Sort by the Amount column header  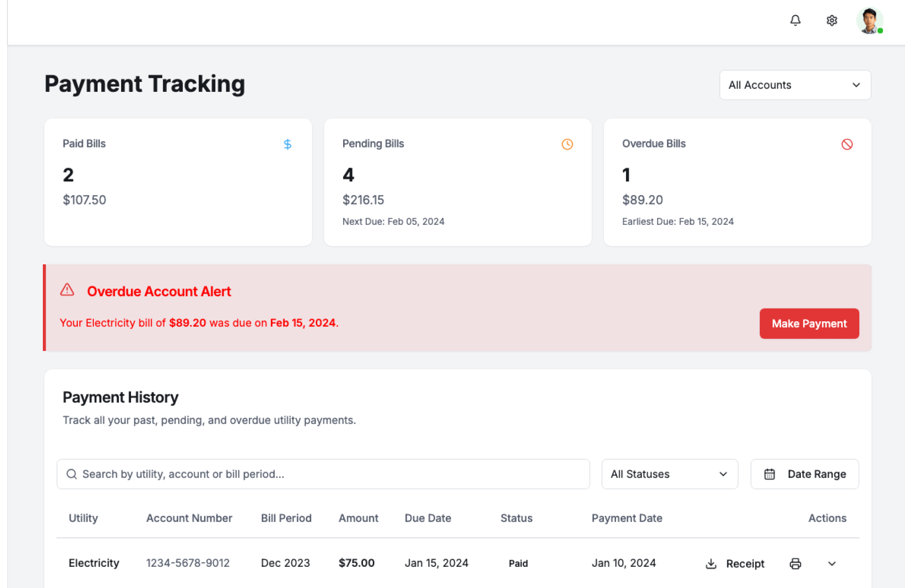point(358,518)
